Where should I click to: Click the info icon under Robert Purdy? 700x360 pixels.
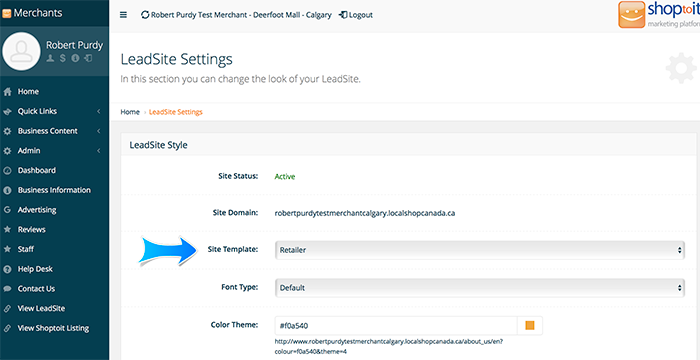[75, 58]
